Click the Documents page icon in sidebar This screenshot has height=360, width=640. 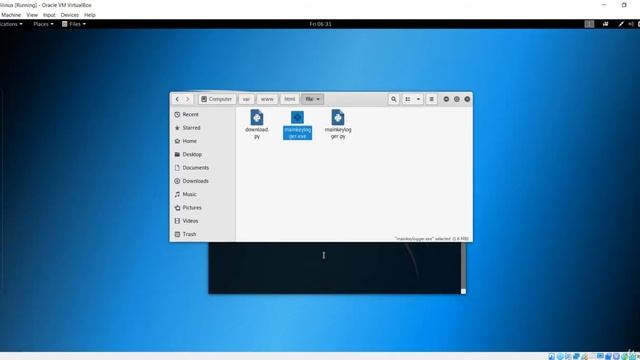point(177,168)
